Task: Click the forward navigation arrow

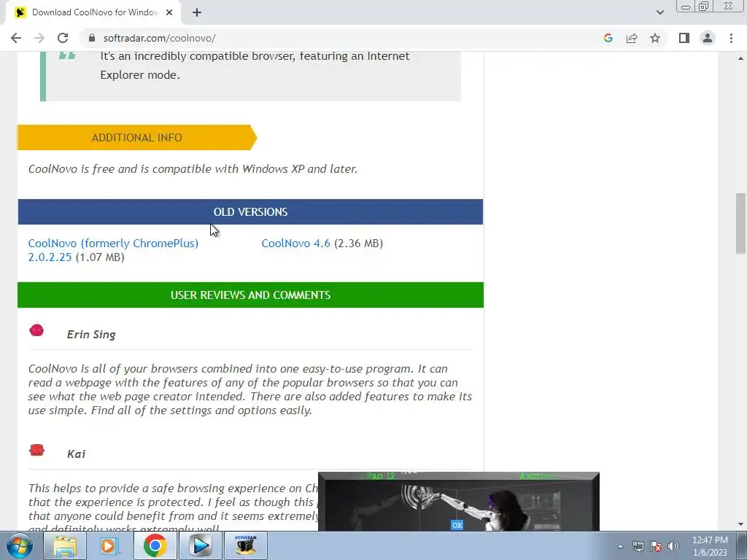Action: pyautogui.click(x=39, y=38)
